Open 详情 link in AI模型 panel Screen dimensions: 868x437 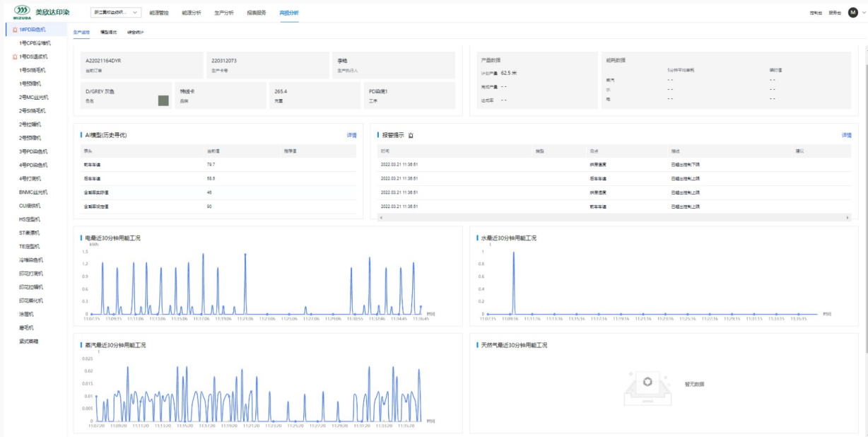pyautogui.click(x=351, y=135)
